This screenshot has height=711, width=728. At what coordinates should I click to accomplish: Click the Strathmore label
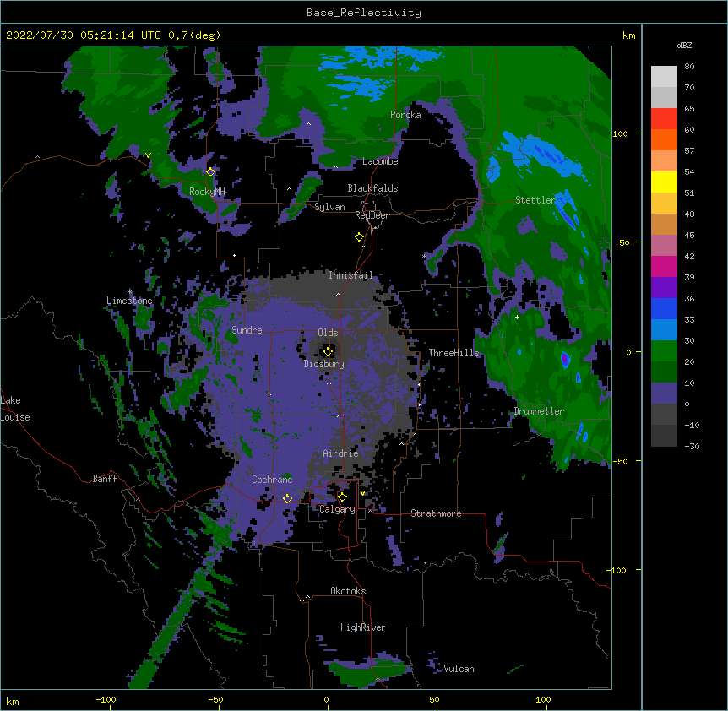point(436,513)
